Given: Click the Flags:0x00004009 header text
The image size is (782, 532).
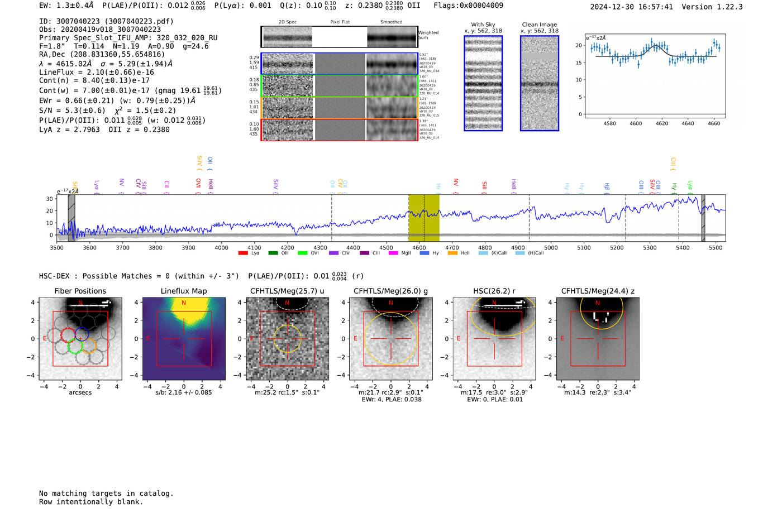Looking at the screenshot, I should pyautogui.click(x=468, y=6).
